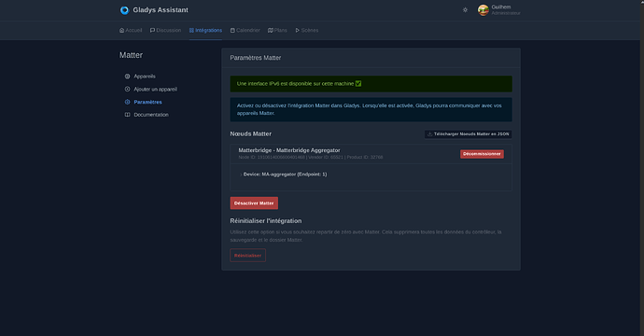The height and width of the screenshot is (336, 644).
Task: Click the Documentation book icon
Action: (x=127, y=115)
